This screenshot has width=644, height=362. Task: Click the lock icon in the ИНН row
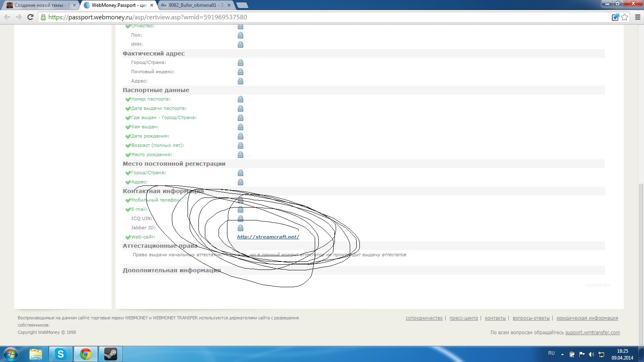coord(240,45)
